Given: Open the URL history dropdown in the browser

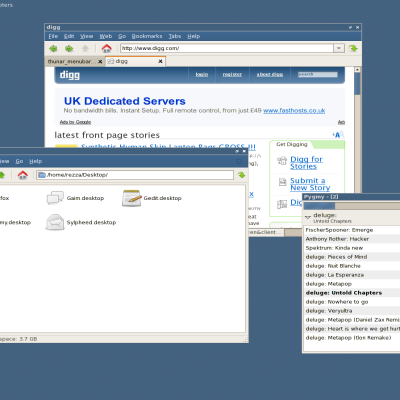Looking at the screenshot, I should click(339, 48).
